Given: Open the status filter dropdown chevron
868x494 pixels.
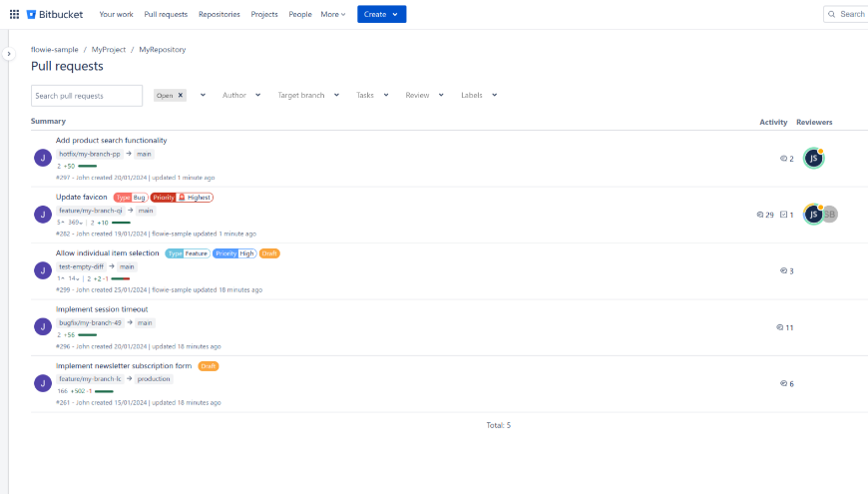Looking at the screenshot, I should (x=204, y=95).
